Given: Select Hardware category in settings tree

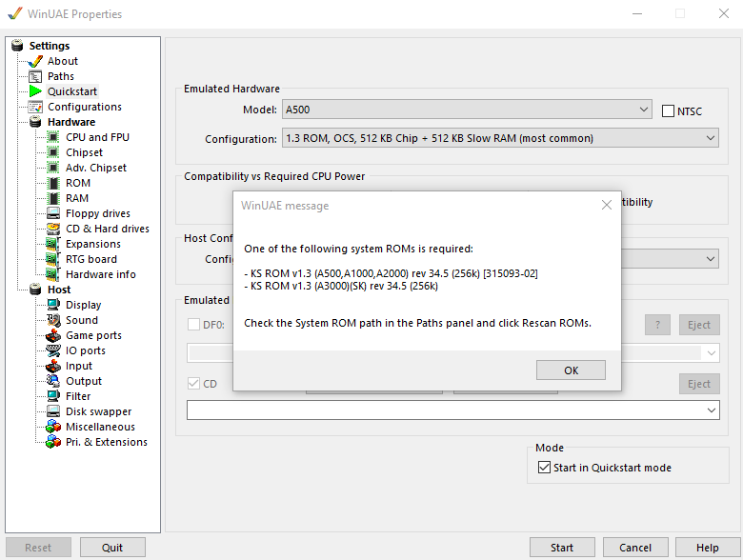Looking at the screenshot, I should pos(71,122).
